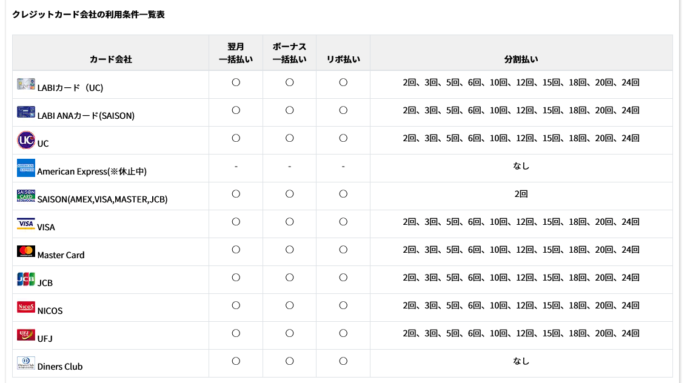This screenshot has width=690, height=383.
Task: Click the 分割払い column header
Action: (521, 59)
